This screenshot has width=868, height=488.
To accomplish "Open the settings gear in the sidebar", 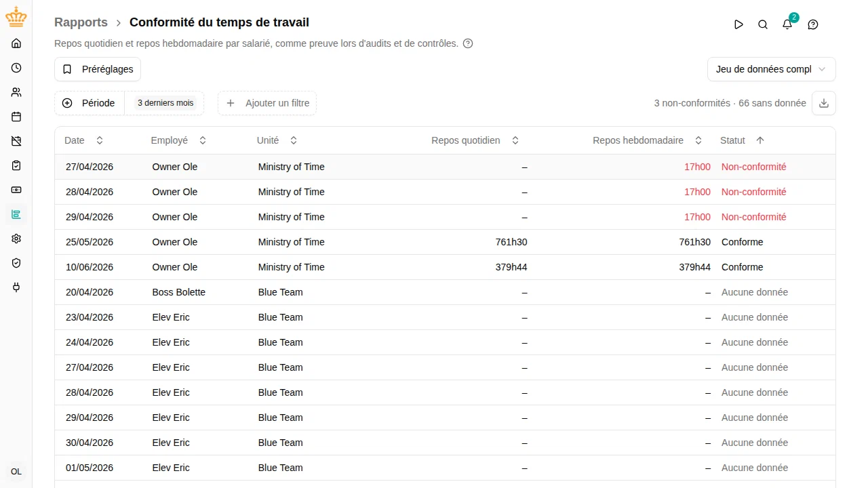I will click(x=16, y=239).
